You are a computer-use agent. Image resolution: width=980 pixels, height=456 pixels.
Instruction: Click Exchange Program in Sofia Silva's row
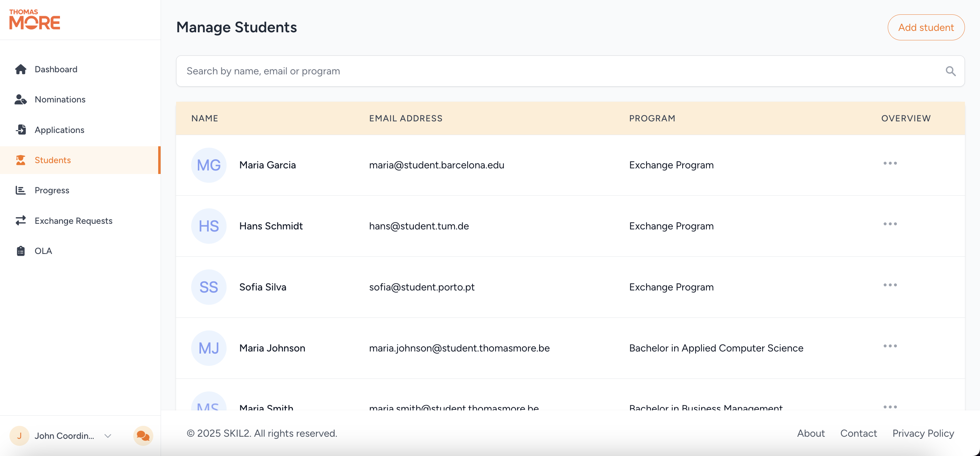point(671,287)
